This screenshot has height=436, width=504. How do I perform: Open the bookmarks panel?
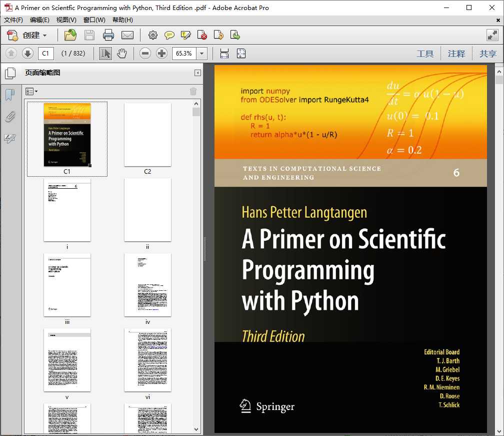[10, 95]
